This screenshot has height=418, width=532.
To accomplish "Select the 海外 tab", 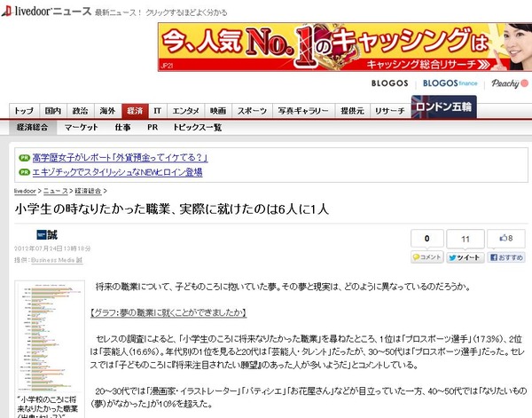I will pos(107,111).
